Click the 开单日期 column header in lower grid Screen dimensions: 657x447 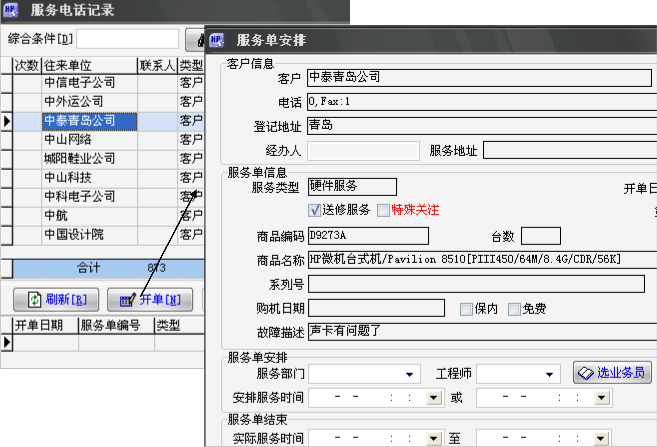pos(46,326)
